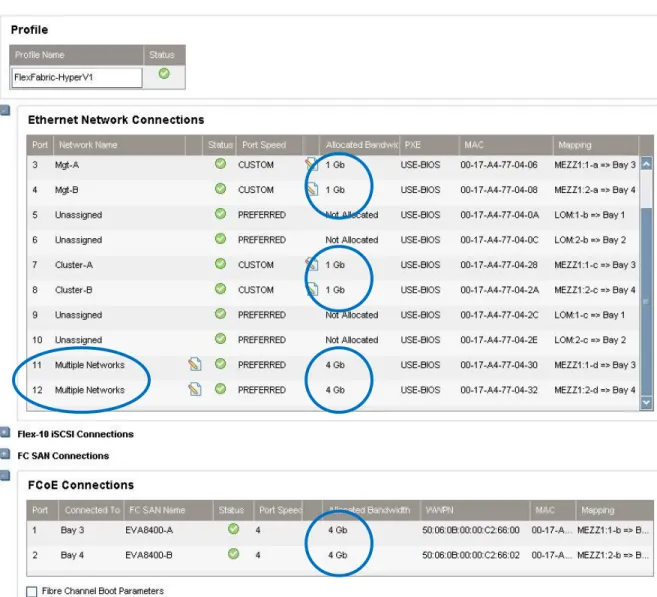Click status icon for port 6 row
The width and height of the screenshot is (657, 597).
pos(220,238)
